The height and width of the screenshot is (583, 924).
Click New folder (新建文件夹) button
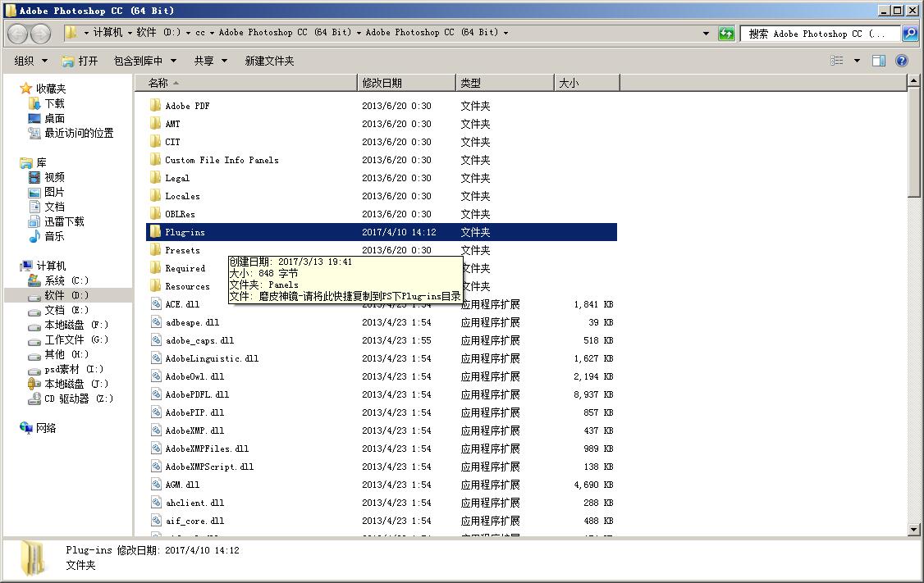pyautogui.click(x=269, y=61)
